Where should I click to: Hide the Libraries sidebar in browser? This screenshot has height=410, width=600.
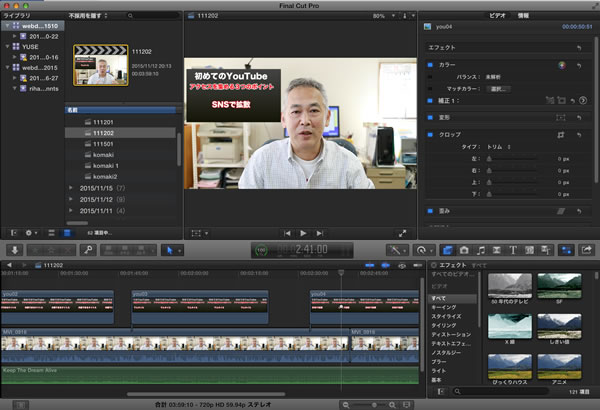(14, 233)
